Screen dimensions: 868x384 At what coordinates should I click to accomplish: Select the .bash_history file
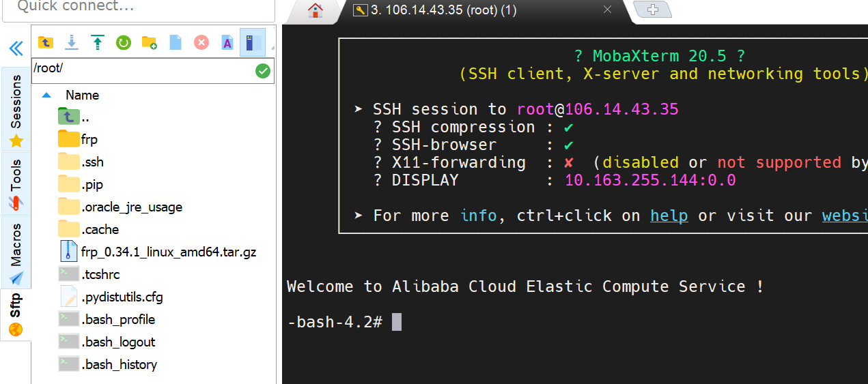[x=108, y=364]
